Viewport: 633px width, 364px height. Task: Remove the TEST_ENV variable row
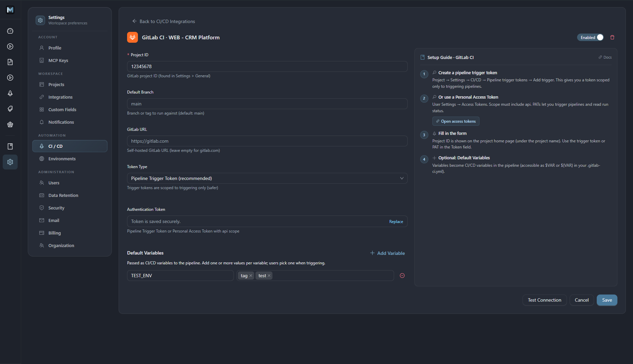tap(402, 276)
